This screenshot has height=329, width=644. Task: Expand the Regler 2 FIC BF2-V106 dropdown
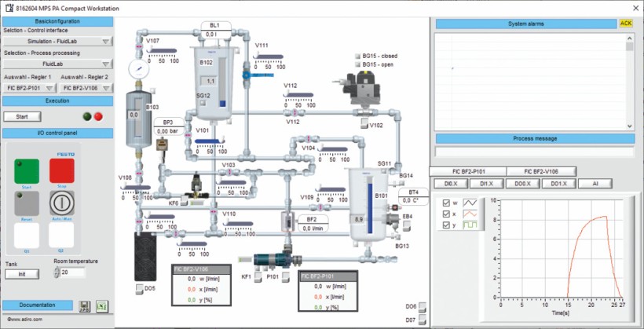86,88
